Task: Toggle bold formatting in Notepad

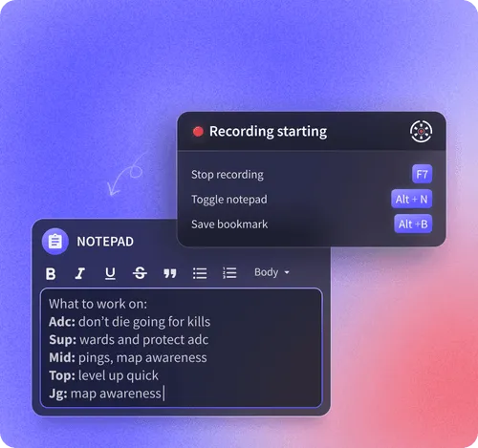Action: pos(51,273)
